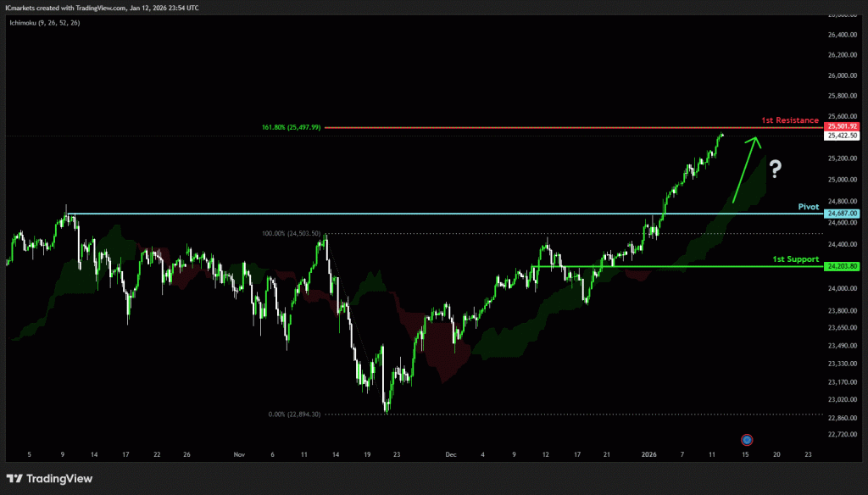The image size is (868, 495).
Task: Click the white question mark symbol
Action: coord(774,170)
